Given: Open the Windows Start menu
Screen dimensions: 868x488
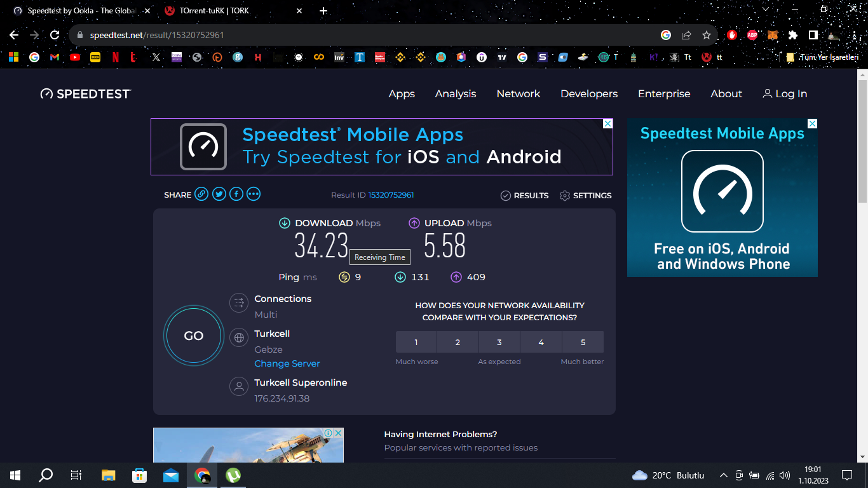Looking at the screenshot, I should tap(15, 475).
